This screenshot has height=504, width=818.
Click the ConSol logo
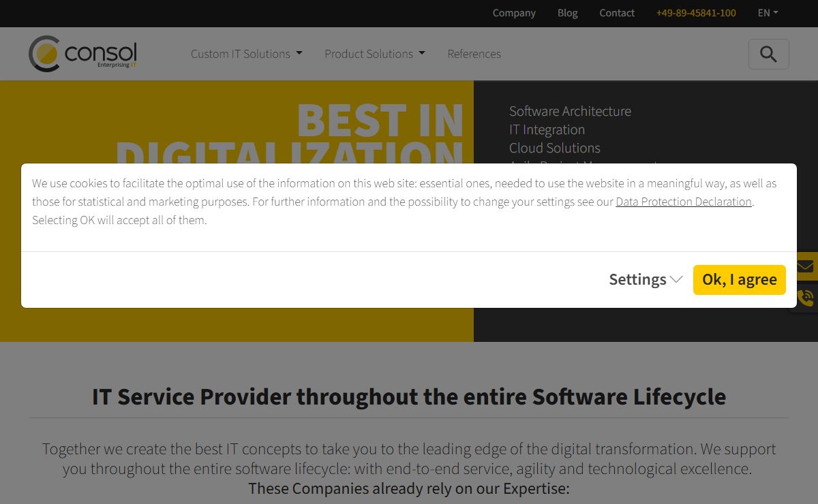(83, 54)
